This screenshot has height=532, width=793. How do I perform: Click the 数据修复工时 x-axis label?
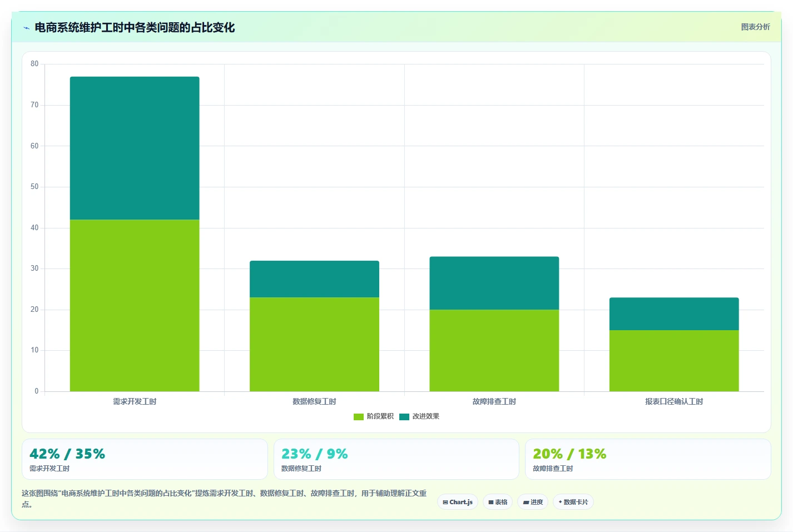314,401
